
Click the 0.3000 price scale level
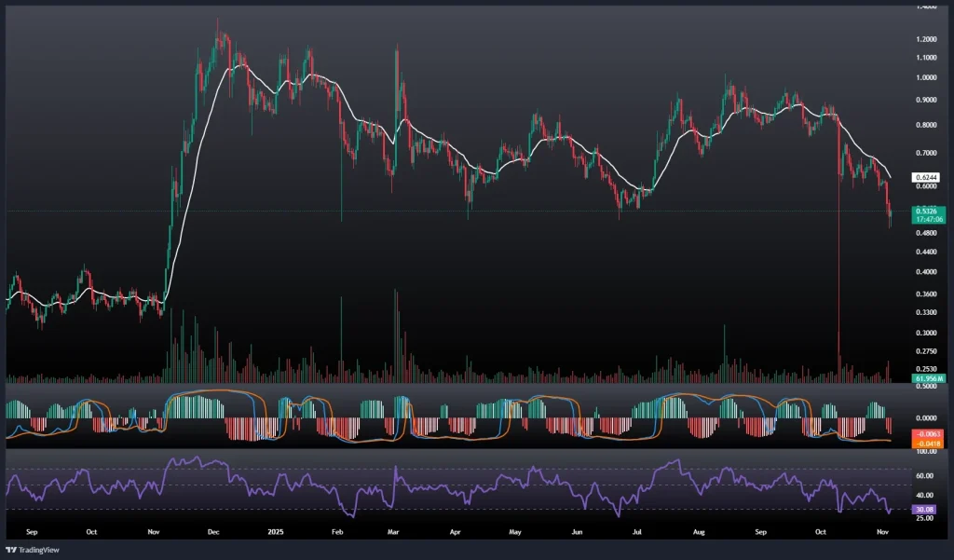point(925,333)
